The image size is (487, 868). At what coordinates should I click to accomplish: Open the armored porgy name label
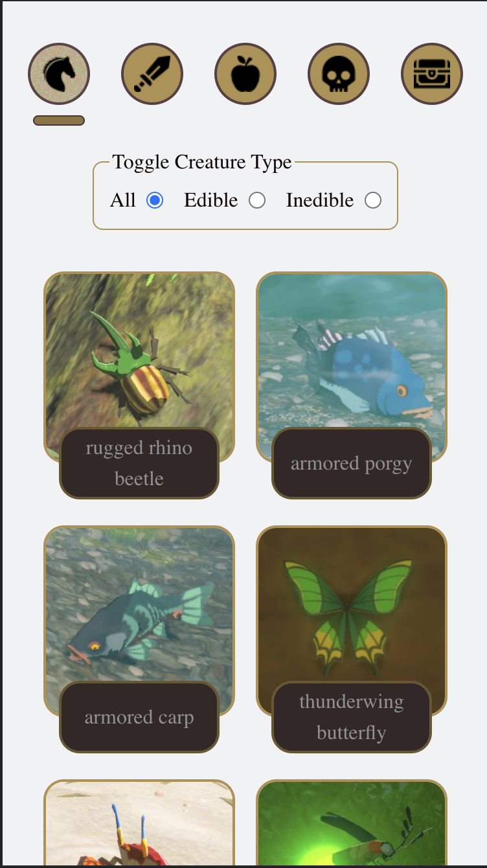(352, 463)
